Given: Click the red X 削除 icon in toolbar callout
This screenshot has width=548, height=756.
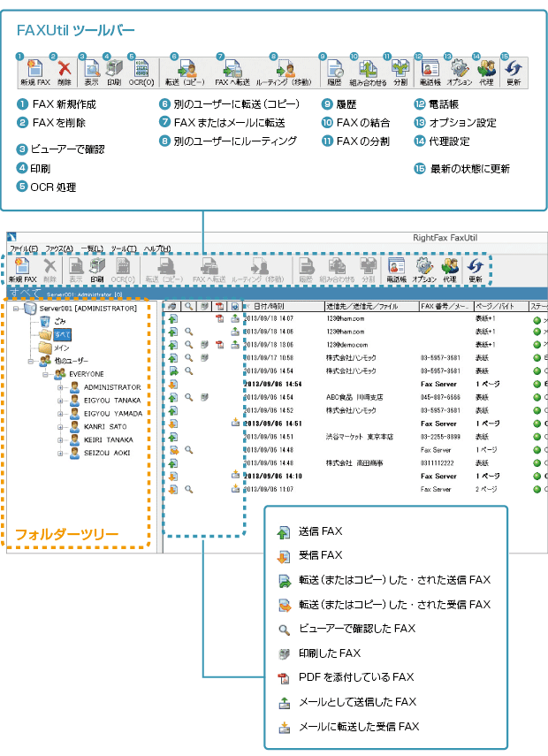Looking at the screenshot, I should (x=65, y=68).
